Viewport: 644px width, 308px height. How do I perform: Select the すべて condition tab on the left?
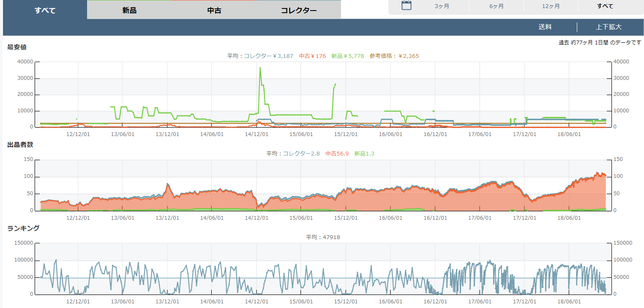[45, 10]
